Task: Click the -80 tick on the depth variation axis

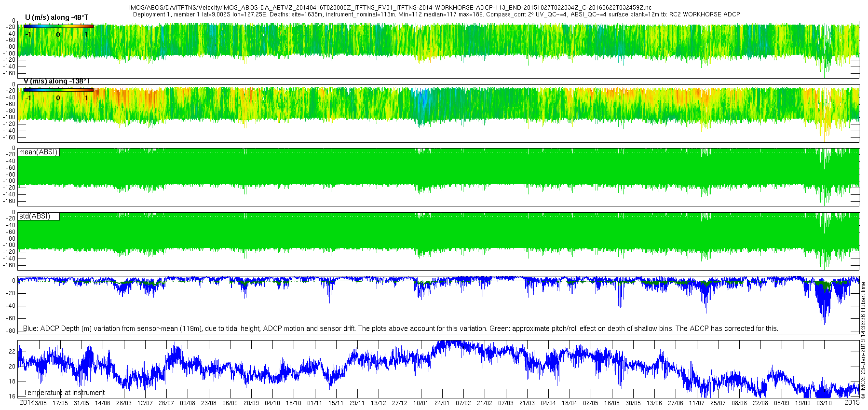Action: click(x=10, y=331)
